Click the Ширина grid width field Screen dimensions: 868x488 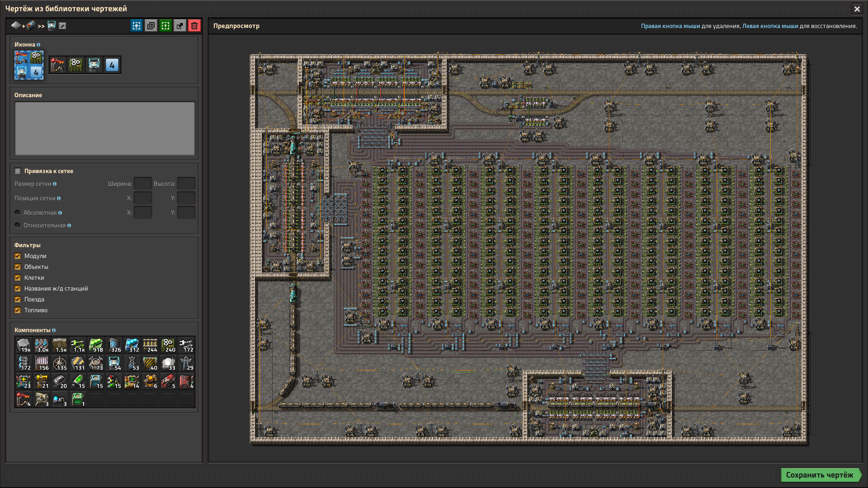143,183
